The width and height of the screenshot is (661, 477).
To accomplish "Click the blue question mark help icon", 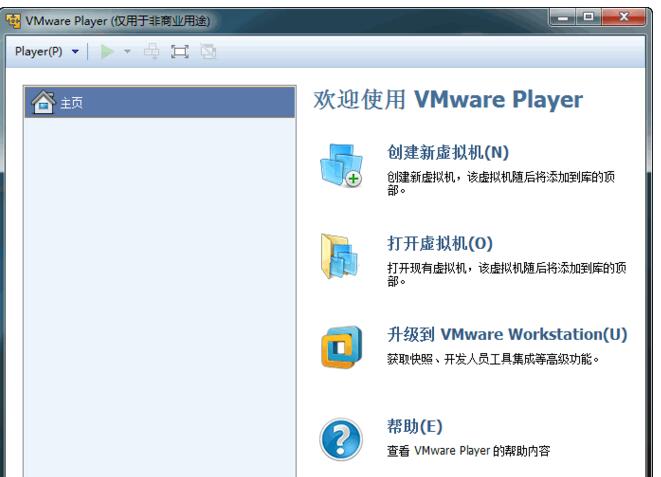I will pos(341,439).
